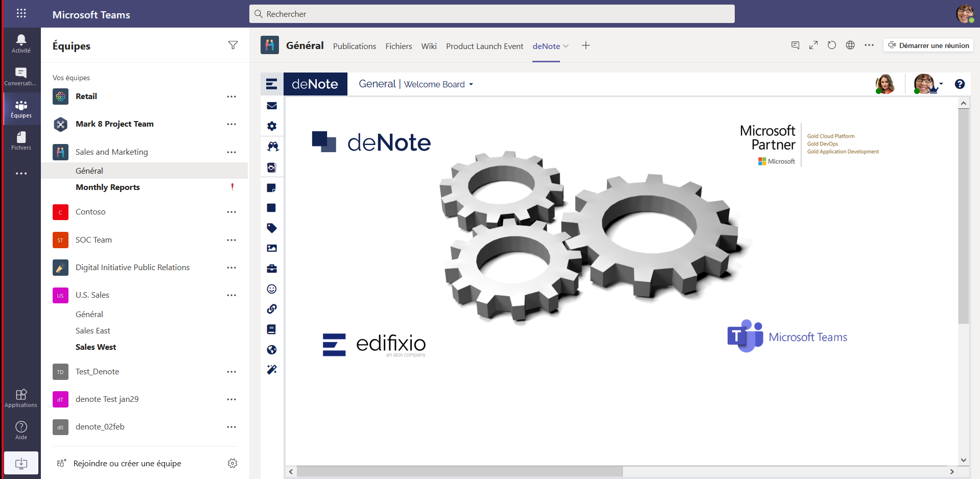Switch to the Fichiers tab
This screenshot has width=980, height=479.
click(x=399, y=46)
